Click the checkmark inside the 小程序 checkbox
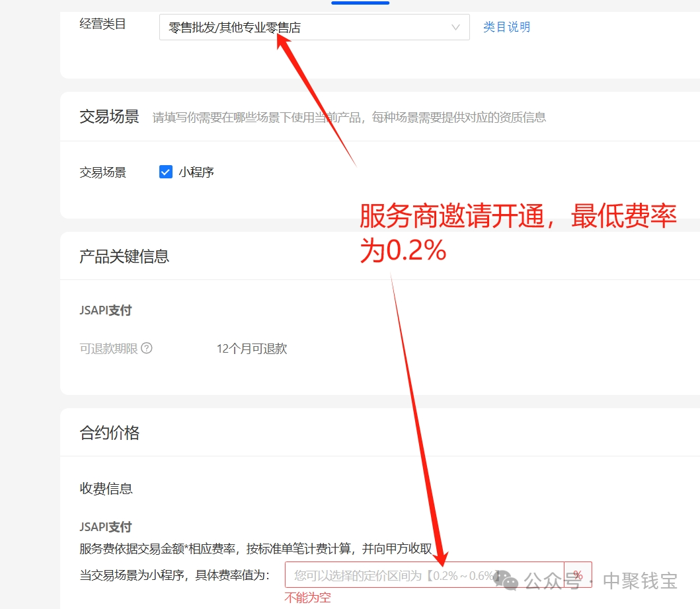Image resolution: width=700 pixels, height=609 pixels. coord(165,172)
